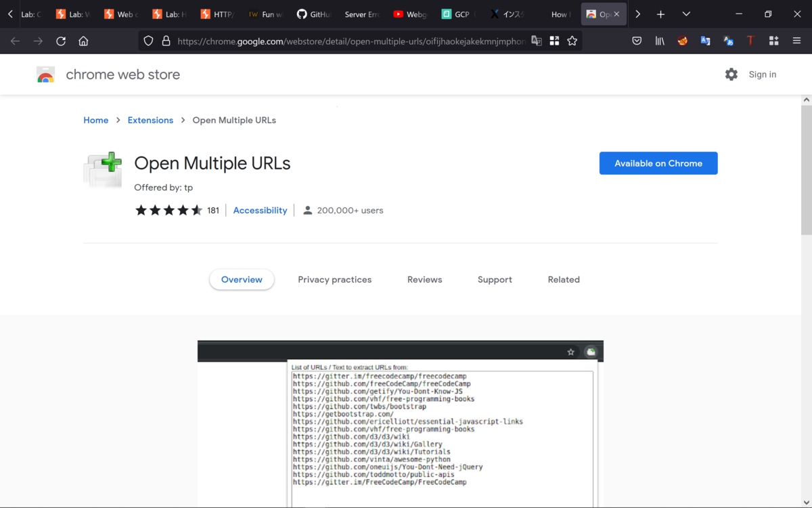Expand the list all tabs dropdown

[x=686, y=14]
